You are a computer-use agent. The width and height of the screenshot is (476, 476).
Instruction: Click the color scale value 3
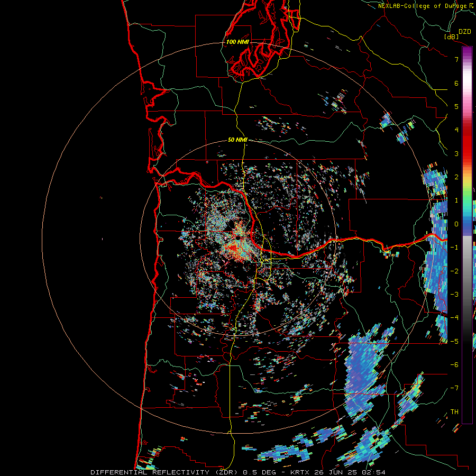tap(456, 153)
